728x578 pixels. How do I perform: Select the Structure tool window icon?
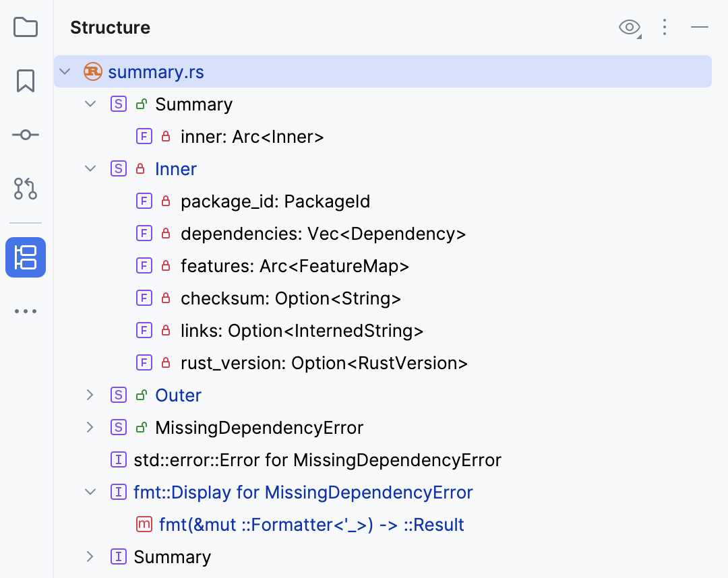[x=25, y=257]
